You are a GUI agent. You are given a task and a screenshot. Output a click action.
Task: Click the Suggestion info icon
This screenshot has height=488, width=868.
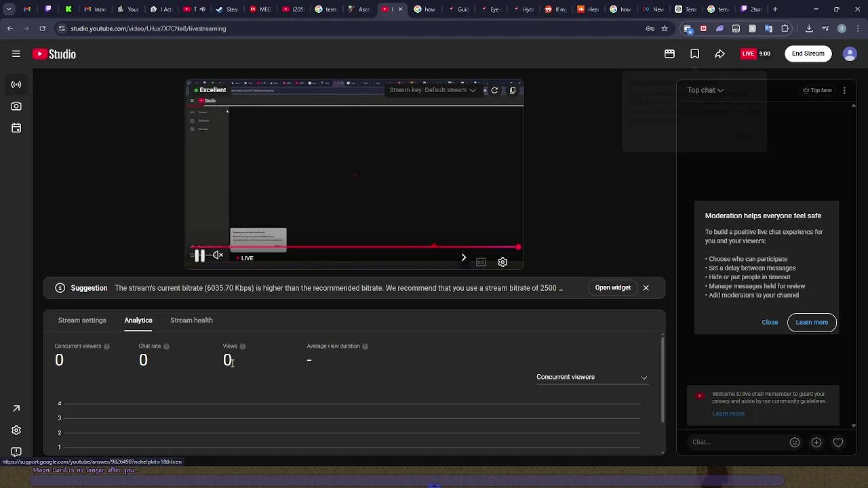[x=60, y=288]
